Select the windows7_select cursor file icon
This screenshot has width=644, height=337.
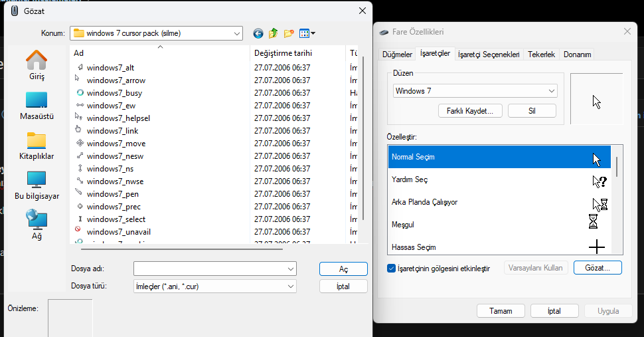pyautogui.click(x=80, y=219)
